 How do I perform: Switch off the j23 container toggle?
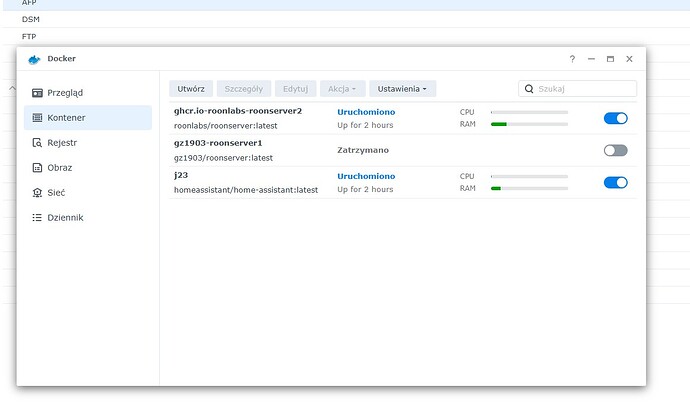[x=616, y=183]
